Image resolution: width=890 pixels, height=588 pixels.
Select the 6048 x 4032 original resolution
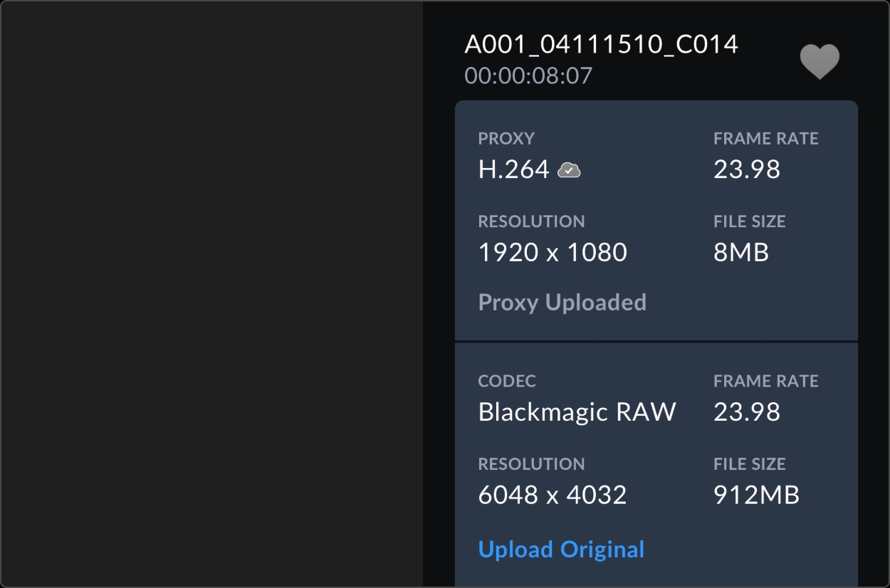tap(553, 495)
